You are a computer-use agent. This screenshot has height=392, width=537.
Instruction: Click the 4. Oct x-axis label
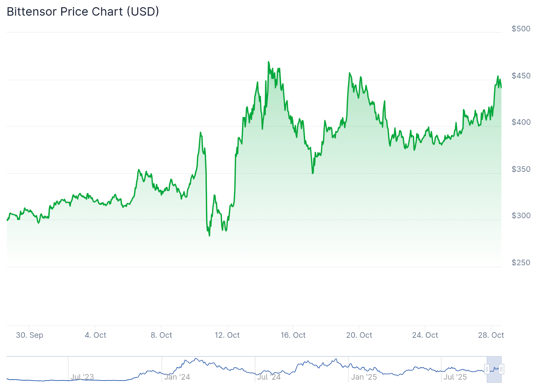click(95, 335)
